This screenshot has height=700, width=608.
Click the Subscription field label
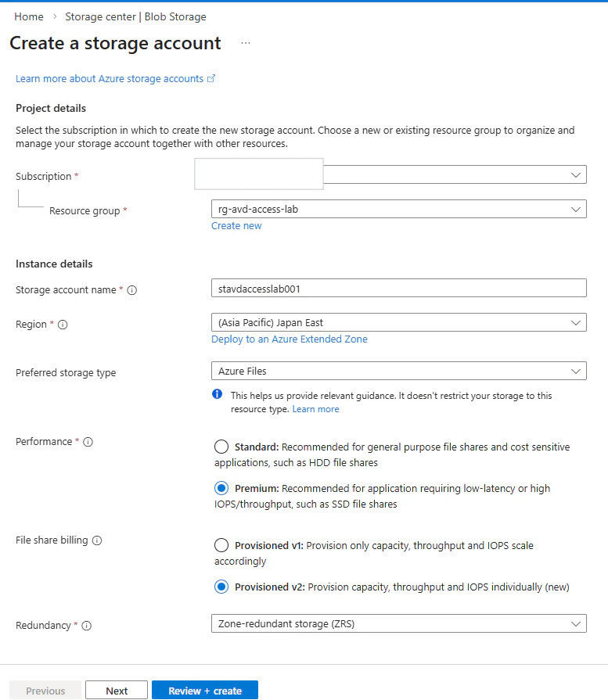click(43, 176)
